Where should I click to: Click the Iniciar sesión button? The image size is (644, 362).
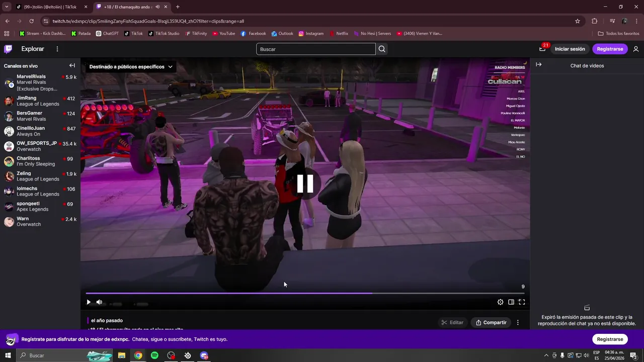tap(570, 49)
